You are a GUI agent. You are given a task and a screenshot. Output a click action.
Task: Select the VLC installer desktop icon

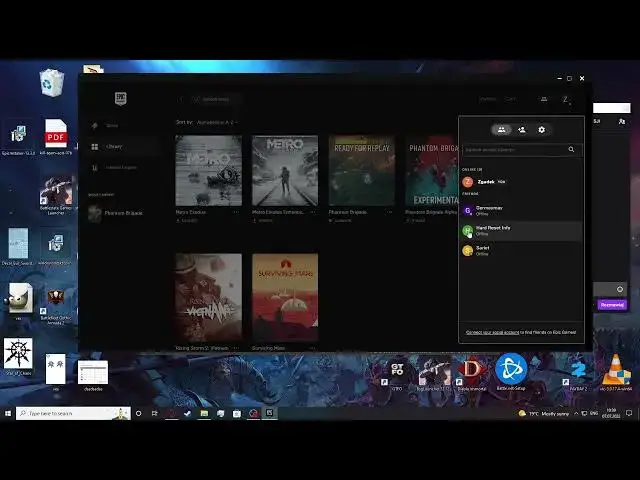[616, 372]
